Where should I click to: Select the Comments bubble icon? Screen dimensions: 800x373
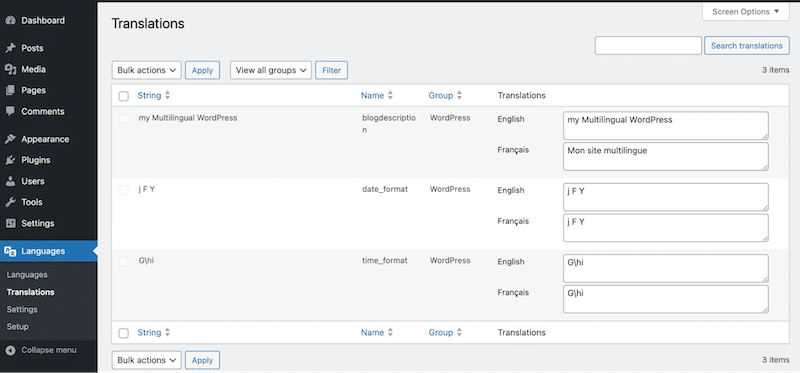pyautogui.click(x=10, y=111)
